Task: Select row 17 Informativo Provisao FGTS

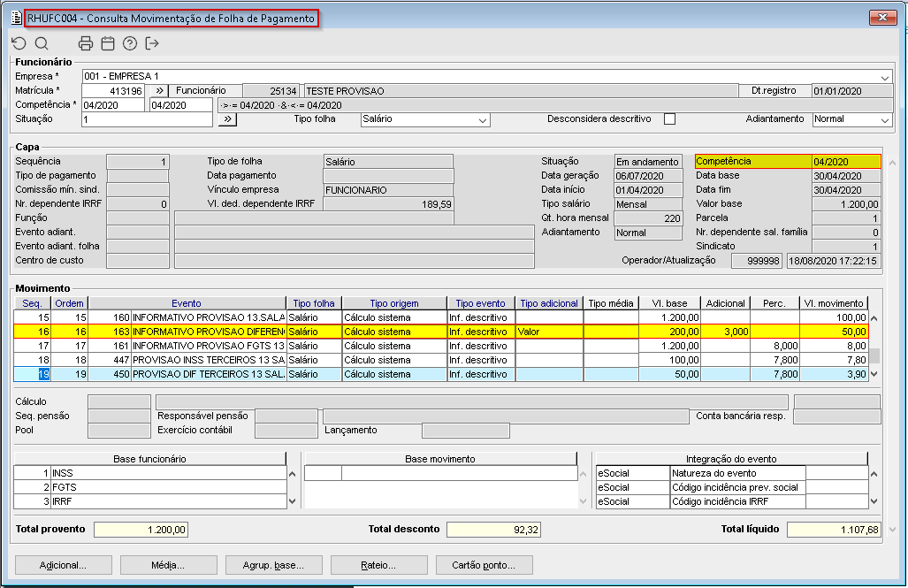Action: pos(208,346)
